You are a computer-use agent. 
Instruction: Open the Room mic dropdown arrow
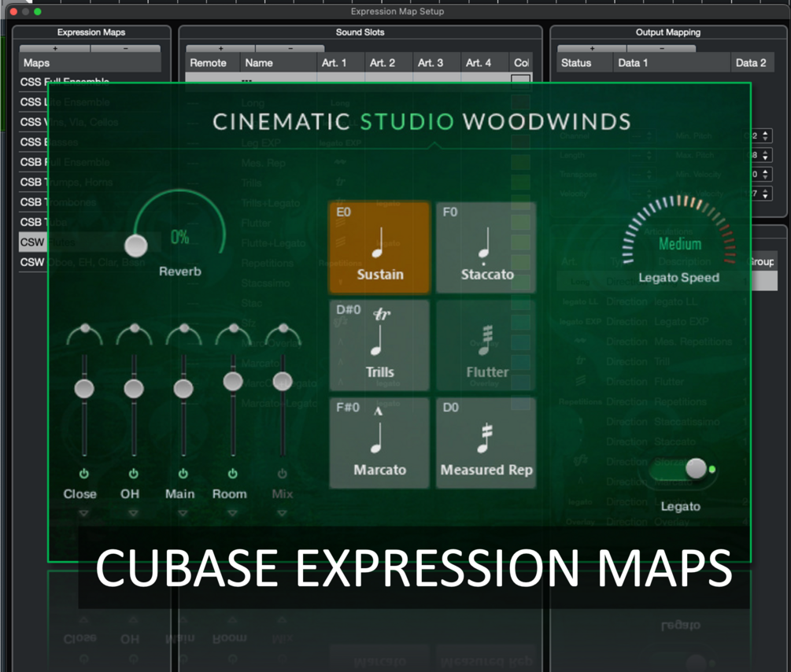pos(232,513)
